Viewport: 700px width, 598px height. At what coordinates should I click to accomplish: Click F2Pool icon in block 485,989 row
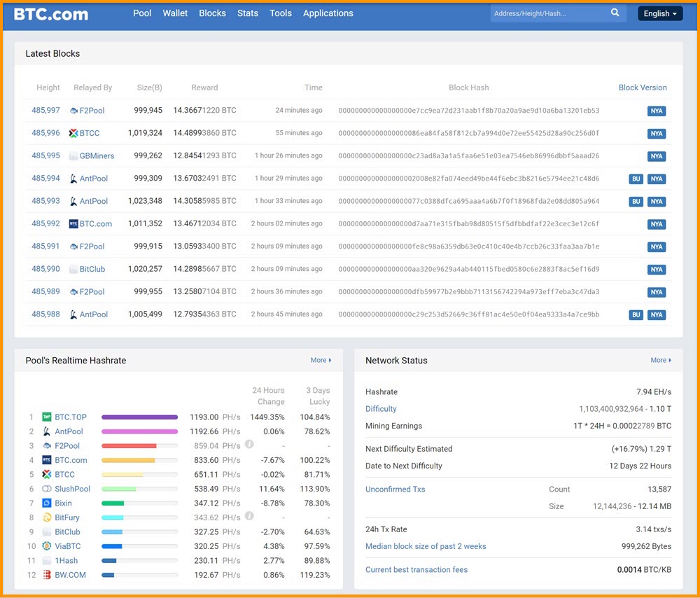(x=73, y=292)
